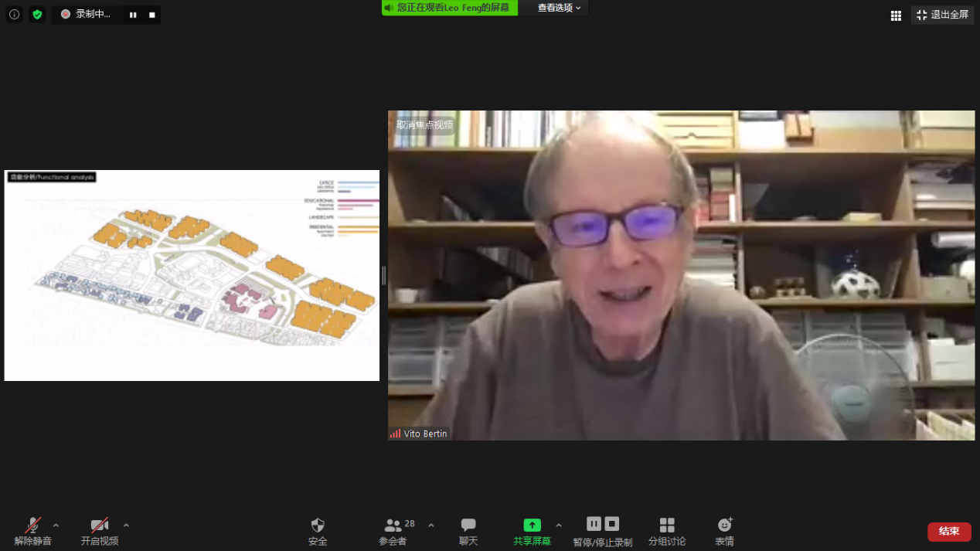Viewport: 980px width, 551px height.
Task: Expand share screen options arrow
Action: coord(559,525)
